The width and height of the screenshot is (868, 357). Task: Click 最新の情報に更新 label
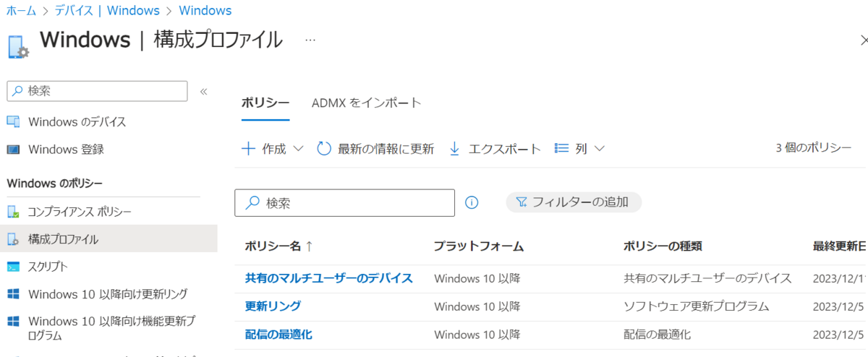pyautogui.click(x=386, y=149)
